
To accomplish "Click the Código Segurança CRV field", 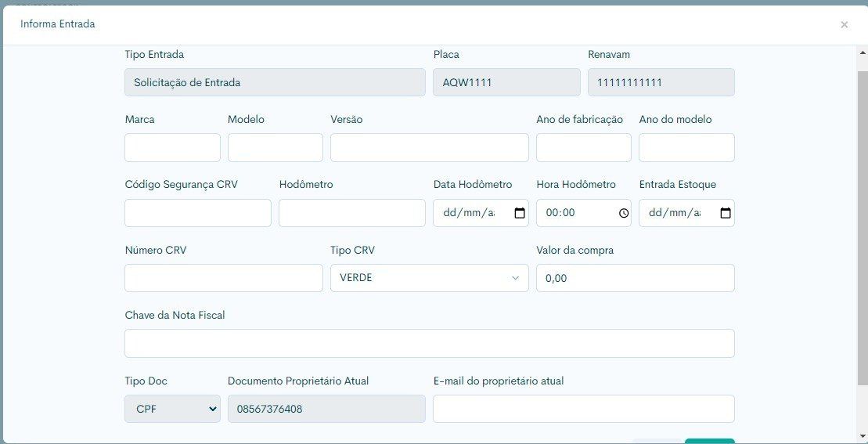I will [x=197, y=213].
